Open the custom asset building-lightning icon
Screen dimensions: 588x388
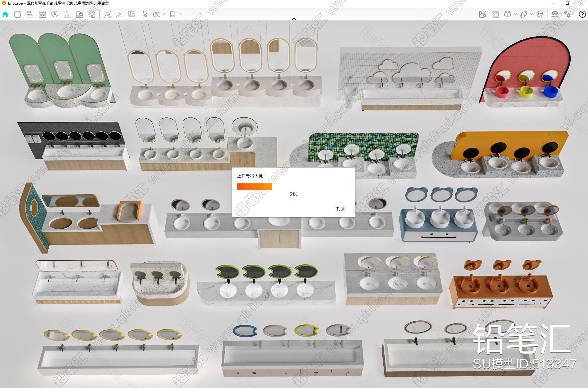tap(80, 14)
